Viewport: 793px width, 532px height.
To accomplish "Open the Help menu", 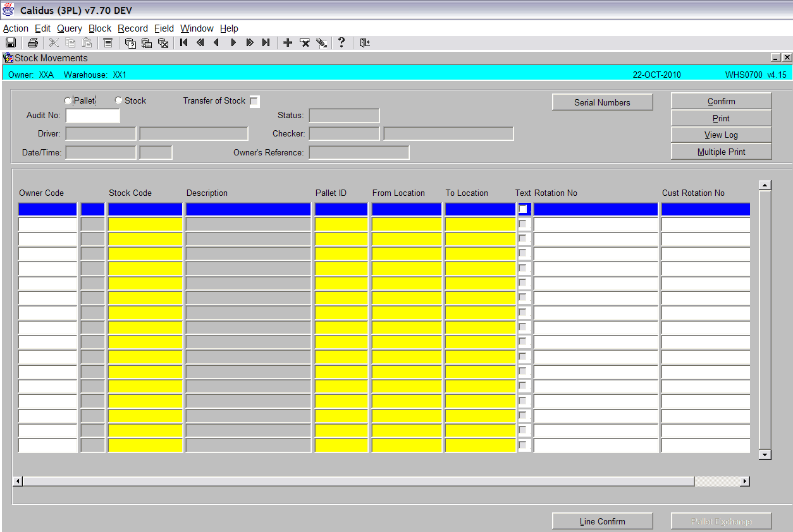I will (x=229, y=28).
